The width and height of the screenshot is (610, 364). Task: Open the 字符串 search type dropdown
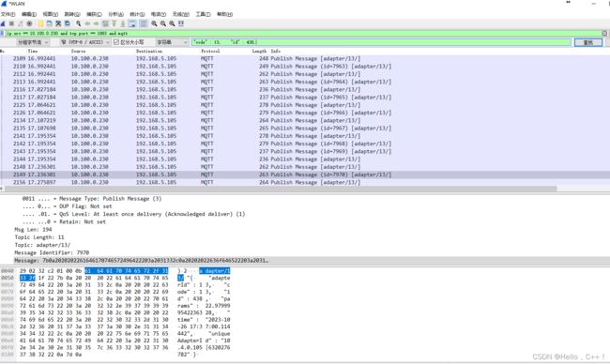pos(172,42)
